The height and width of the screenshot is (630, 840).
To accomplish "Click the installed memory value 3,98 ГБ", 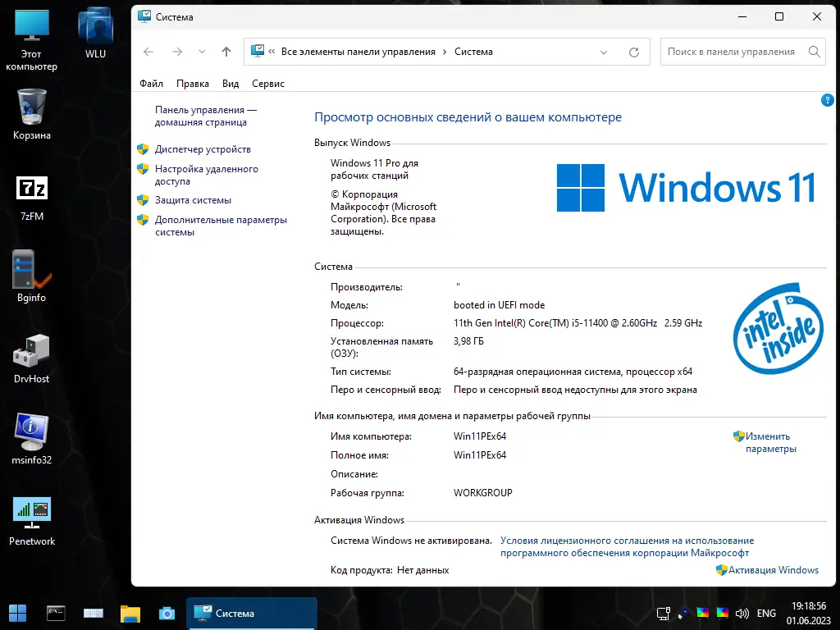I will coord(468,341).
